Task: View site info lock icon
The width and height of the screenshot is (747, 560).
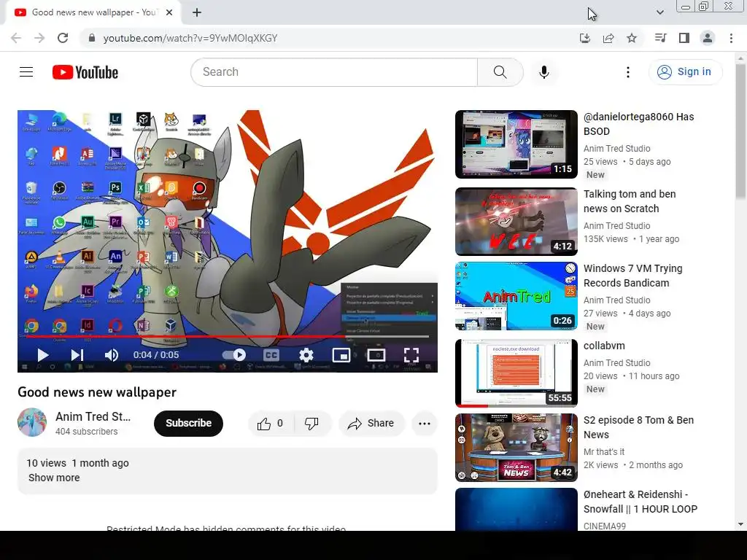Action: (92, 38)
